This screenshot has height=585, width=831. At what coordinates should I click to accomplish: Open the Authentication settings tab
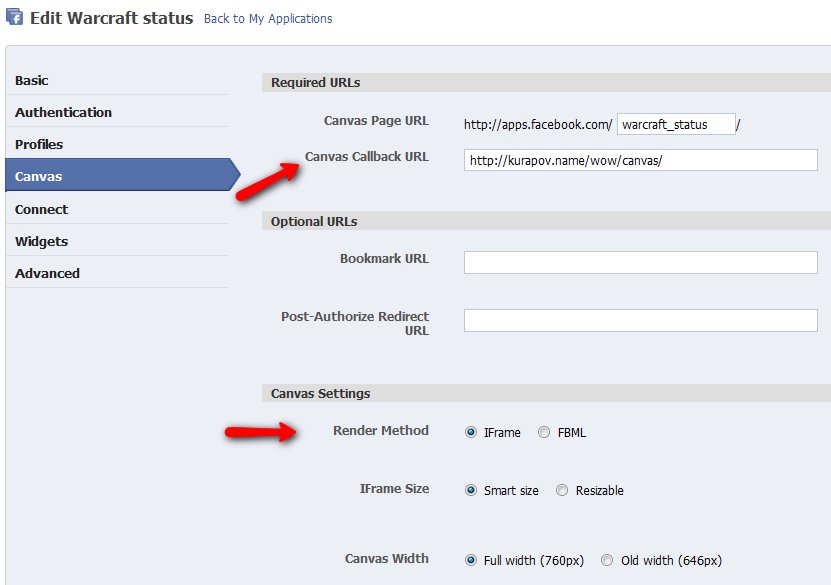click(x=63, y=112)
